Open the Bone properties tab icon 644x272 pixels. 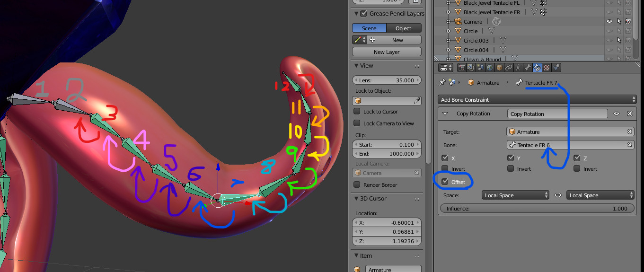pyautogui.click(x=528, y=68)
